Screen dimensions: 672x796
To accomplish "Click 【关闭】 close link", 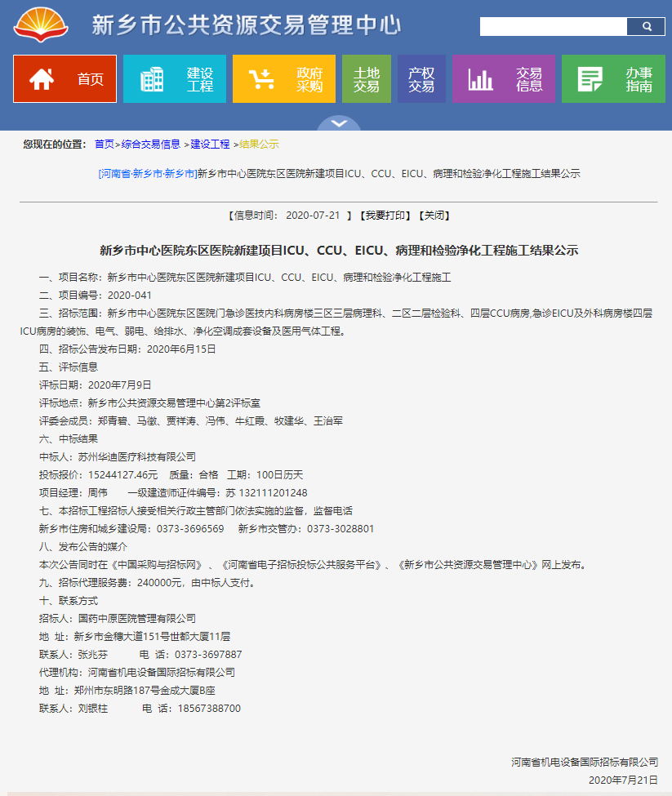I will [434, 216].
